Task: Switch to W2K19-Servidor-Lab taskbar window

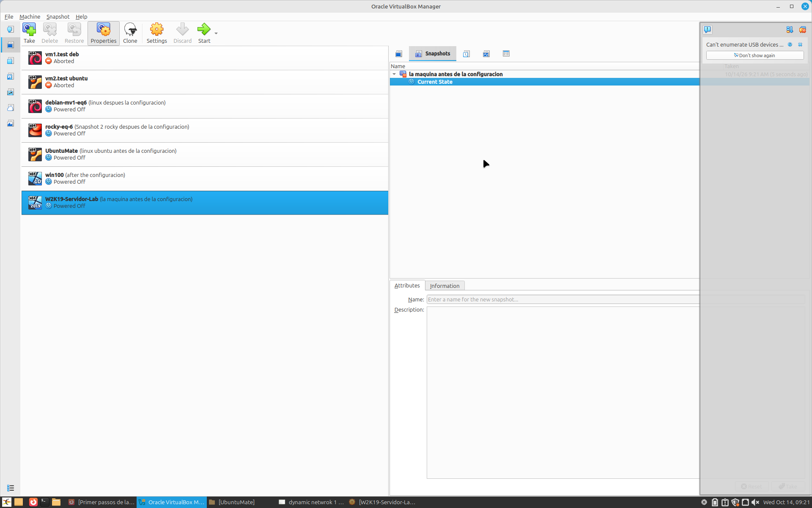Action: [382, 502]
